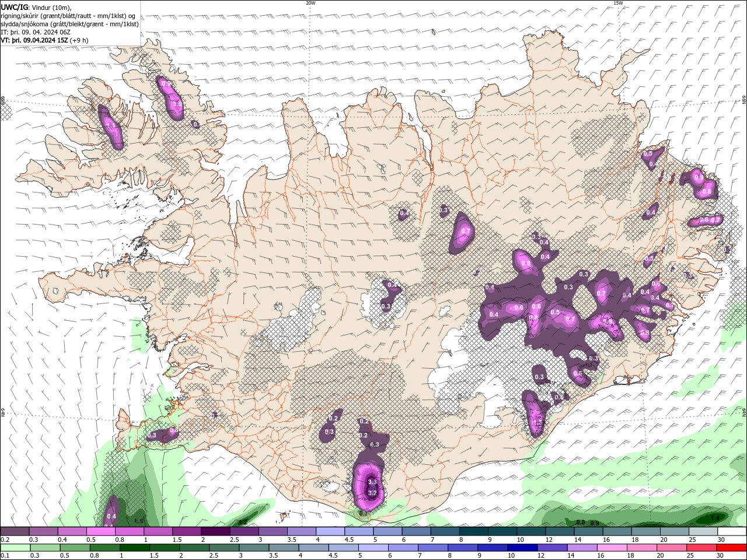Screen dimensions: 747x560
Task: Click the "30" label under the red rain swatch
Action: (721, 556)
